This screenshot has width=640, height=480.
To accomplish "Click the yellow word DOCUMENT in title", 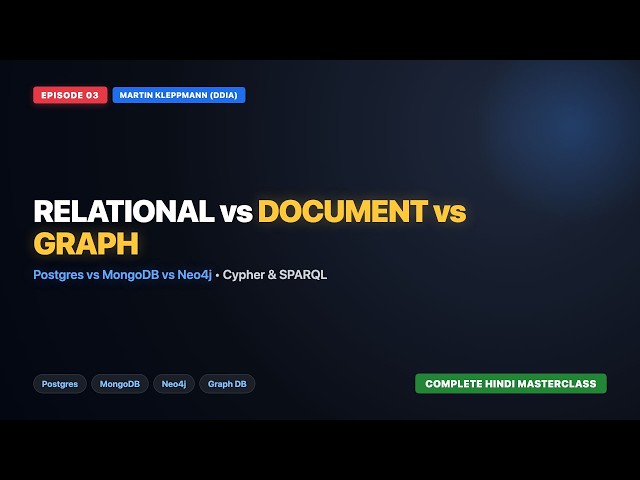I will [343, 211].
